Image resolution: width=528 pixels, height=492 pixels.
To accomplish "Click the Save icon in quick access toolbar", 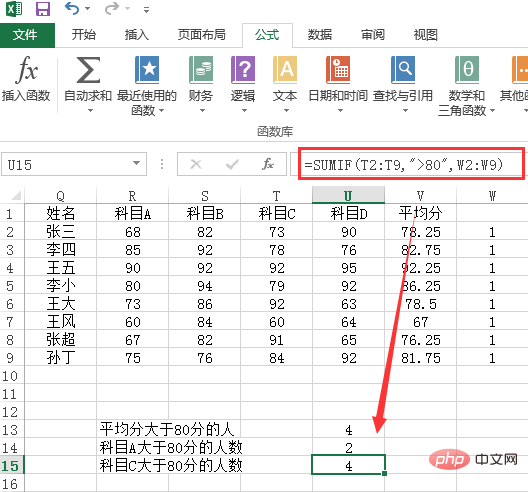I will pyautogui.click(x=43, y=9).
